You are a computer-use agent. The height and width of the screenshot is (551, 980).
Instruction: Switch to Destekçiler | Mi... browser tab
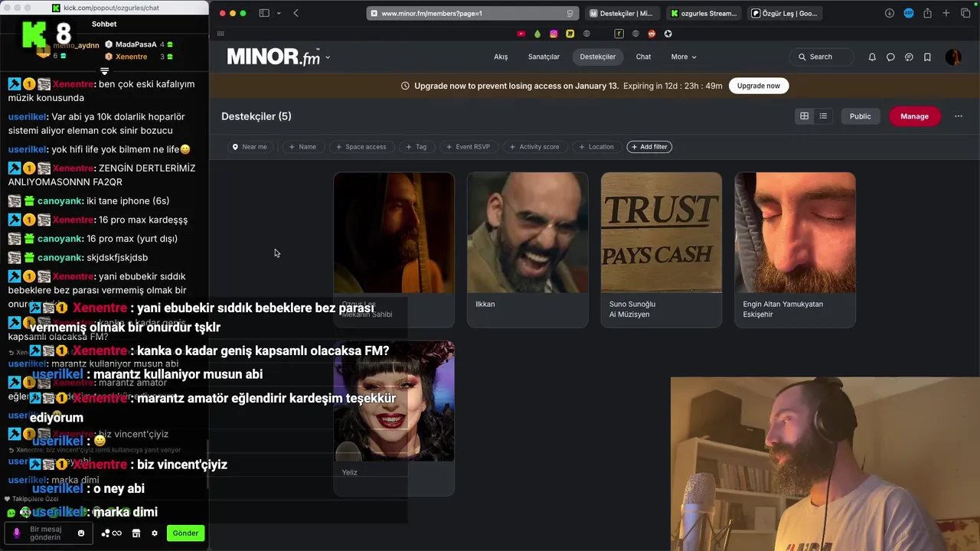623,13
